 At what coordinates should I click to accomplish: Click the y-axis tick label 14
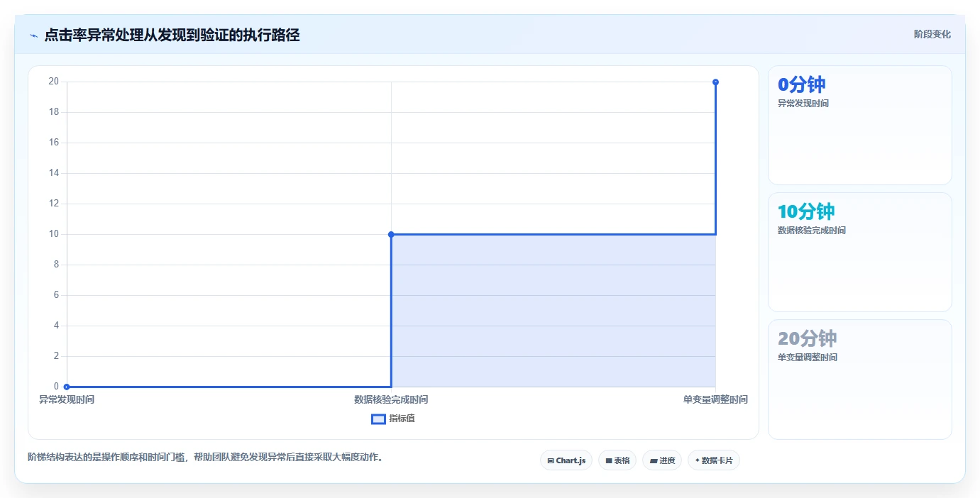tap(54, 173)
